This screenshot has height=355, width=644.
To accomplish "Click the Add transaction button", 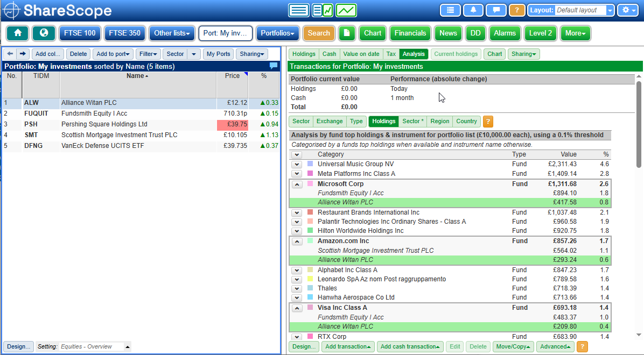I will 348,347.
